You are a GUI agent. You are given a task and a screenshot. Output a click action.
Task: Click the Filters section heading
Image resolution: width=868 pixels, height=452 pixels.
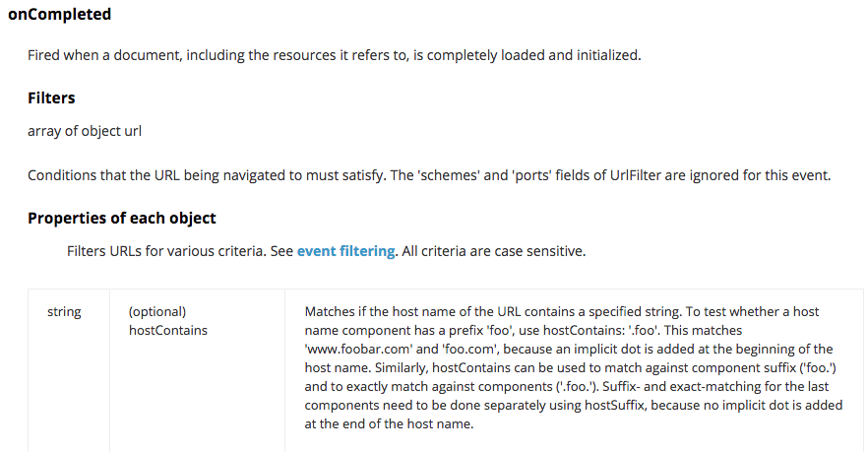coord(51,98)
